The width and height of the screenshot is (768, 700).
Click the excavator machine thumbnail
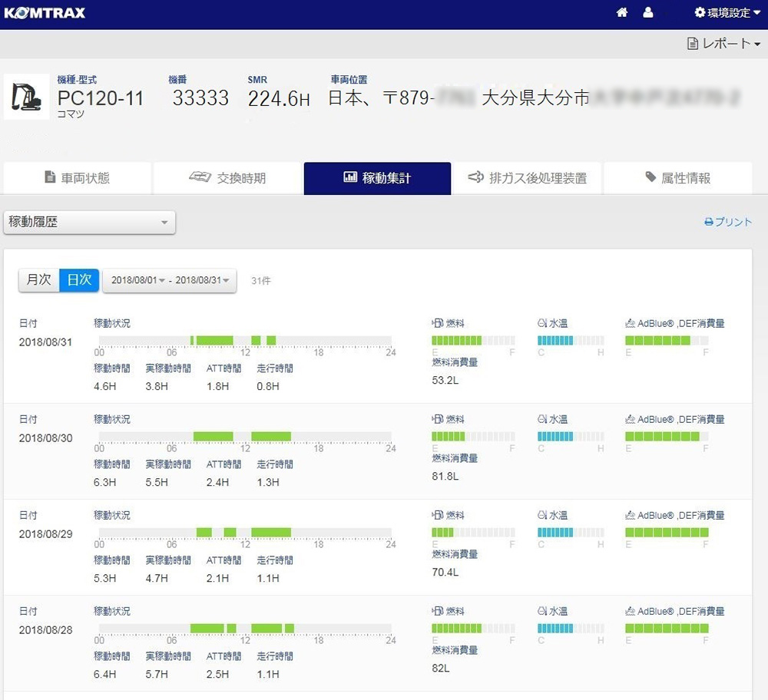click(27, 97)
